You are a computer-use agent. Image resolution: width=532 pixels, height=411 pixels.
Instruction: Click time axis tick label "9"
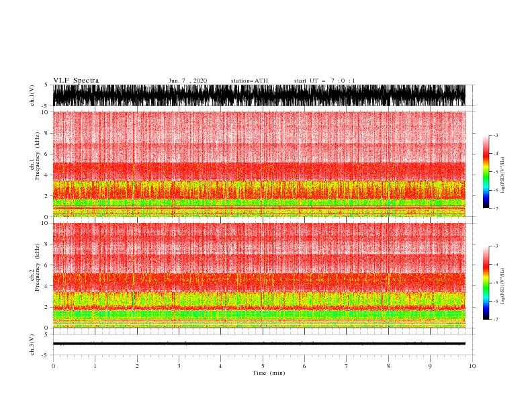[x=430, y=366]
